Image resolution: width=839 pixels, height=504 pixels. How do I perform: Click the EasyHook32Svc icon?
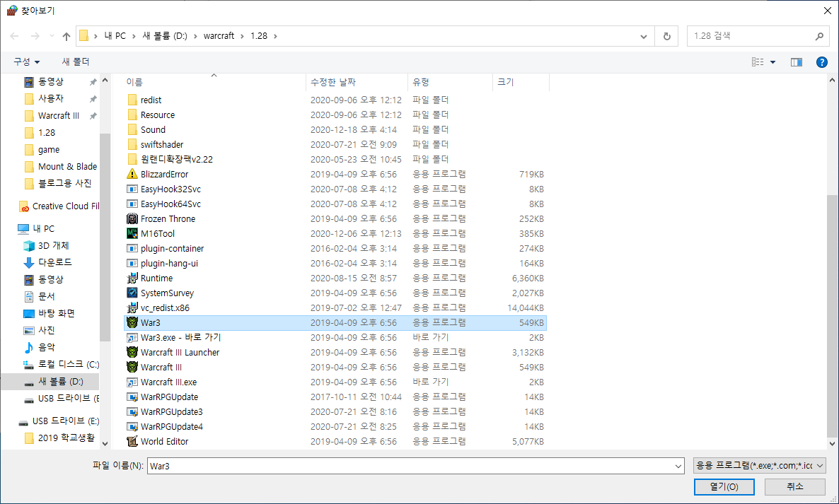tap(132, 189)
